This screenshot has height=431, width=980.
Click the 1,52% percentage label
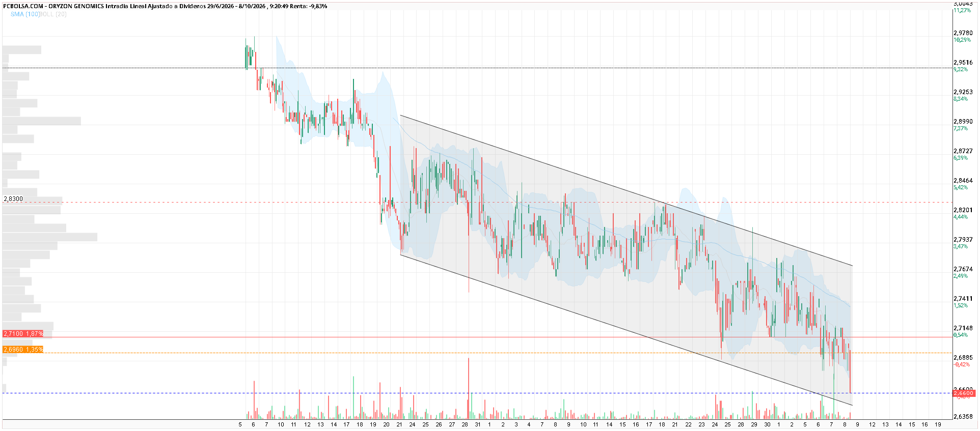[x=961, y=305]
